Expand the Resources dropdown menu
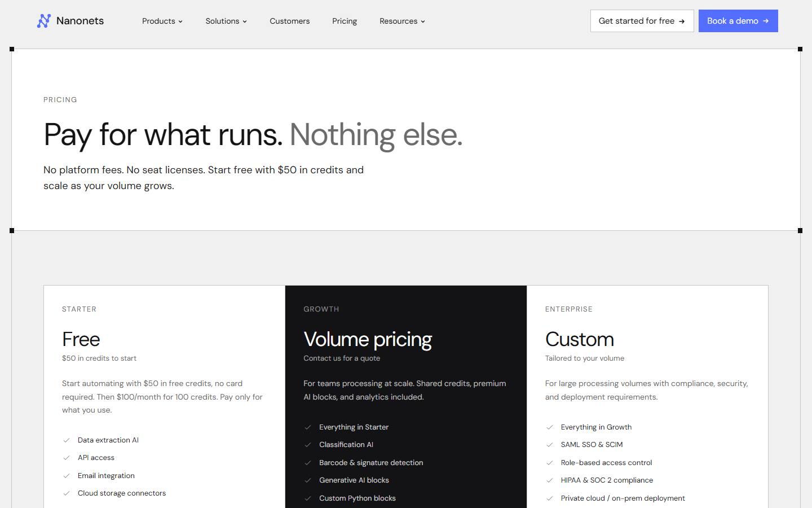The height and width of the screenshot is (508, 812). [x=402, y=21]
